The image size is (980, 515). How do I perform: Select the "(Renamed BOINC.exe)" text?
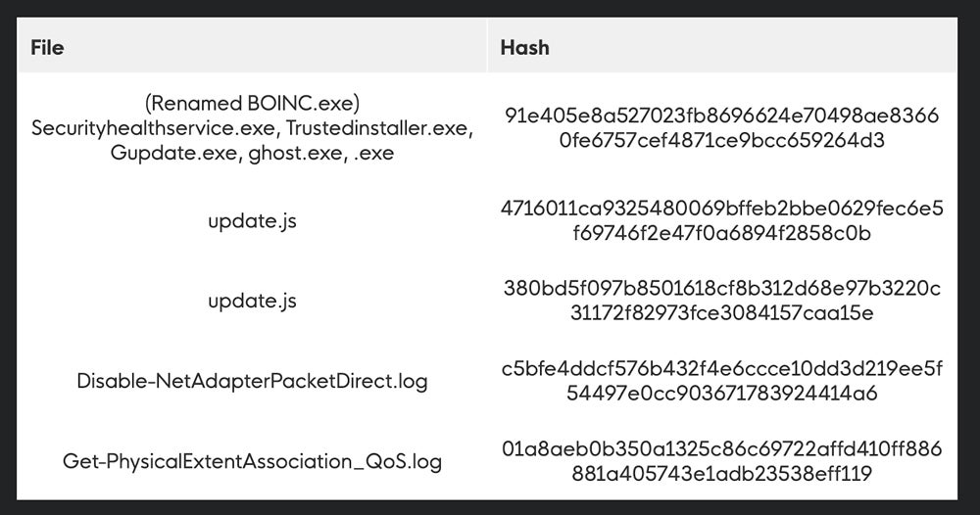252,104
